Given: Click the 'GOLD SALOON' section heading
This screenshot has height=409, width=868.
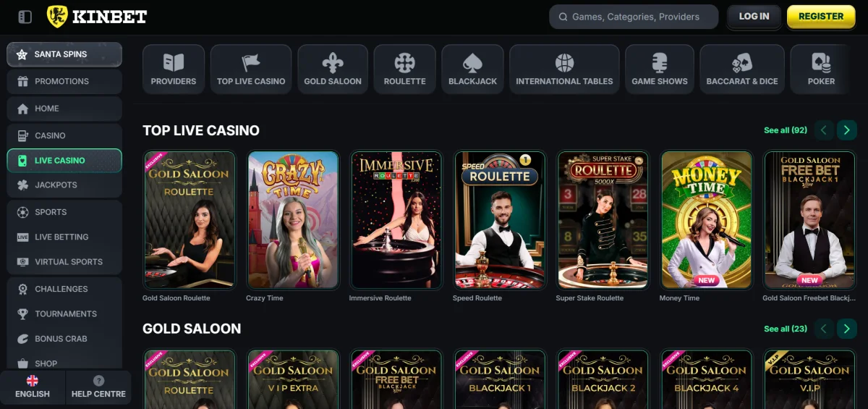Looking at the screenshot, I should coord(192,329).
